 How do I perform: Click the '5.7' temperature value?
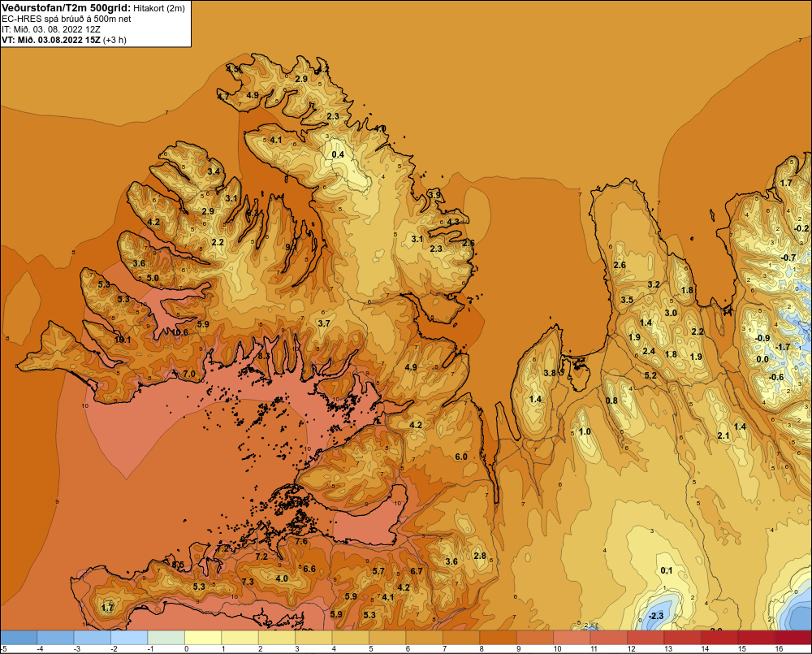tap(378, 571)
